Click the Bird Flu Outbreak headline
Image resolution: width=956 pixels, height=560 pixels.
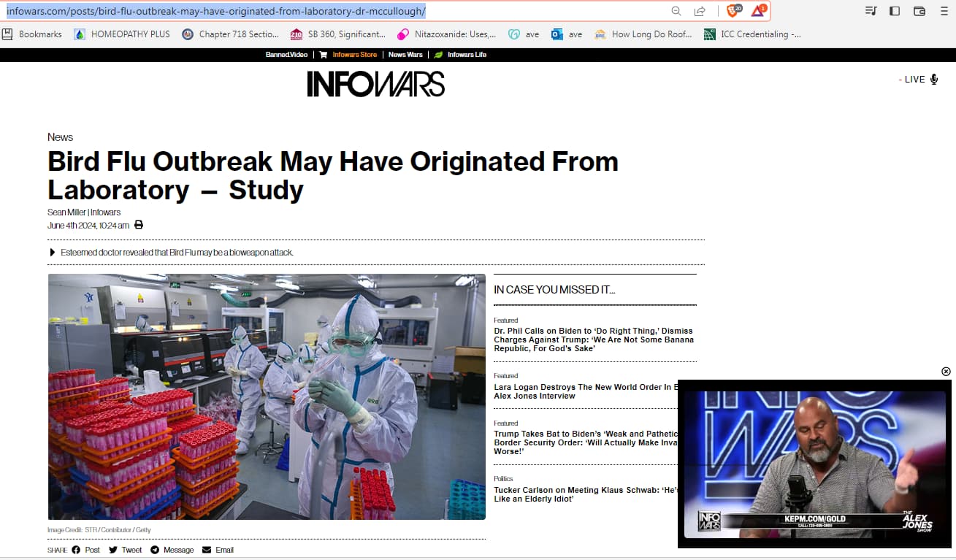[x=333, y=175]
